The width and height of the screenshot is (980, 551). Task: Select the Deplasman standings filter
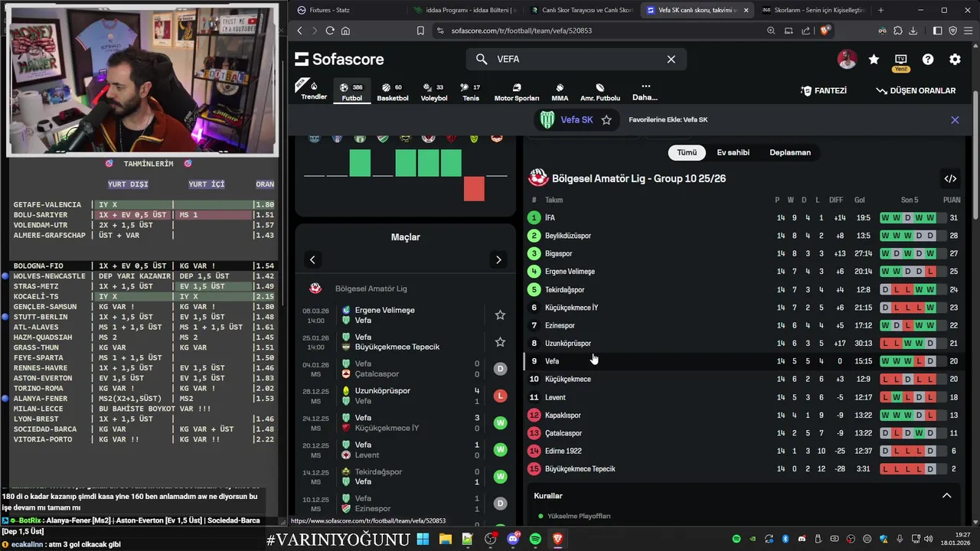(x=789, y=152)
